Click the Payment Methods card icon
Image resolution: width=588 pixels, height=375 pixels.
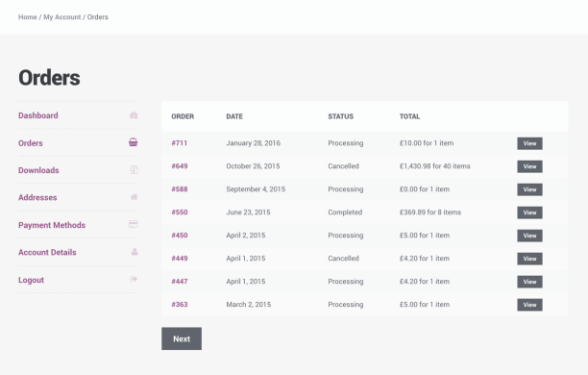point(134,224)
